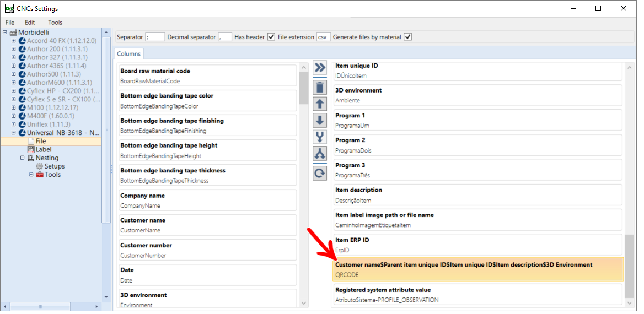644x314 pixels.
Task: Click the tree panel vertical scrollbar
Action: (x=106, y=129)
